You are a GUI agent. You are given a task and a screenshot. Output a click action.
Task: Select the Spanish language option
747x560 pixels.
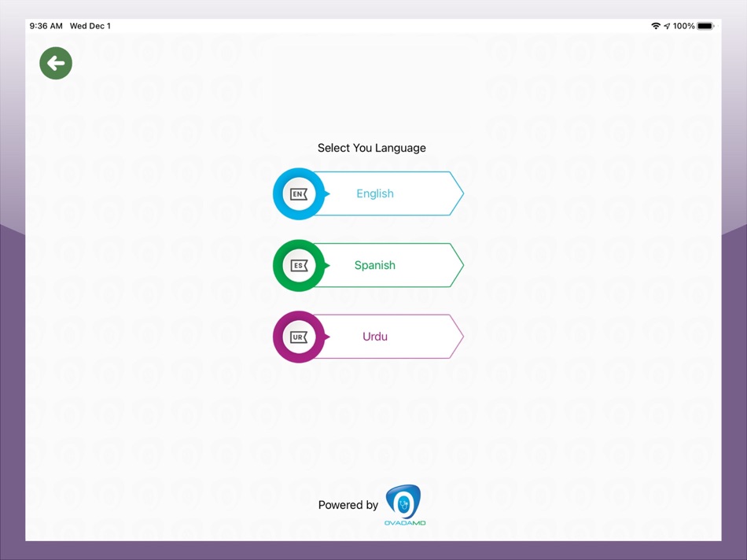point(368,265)
